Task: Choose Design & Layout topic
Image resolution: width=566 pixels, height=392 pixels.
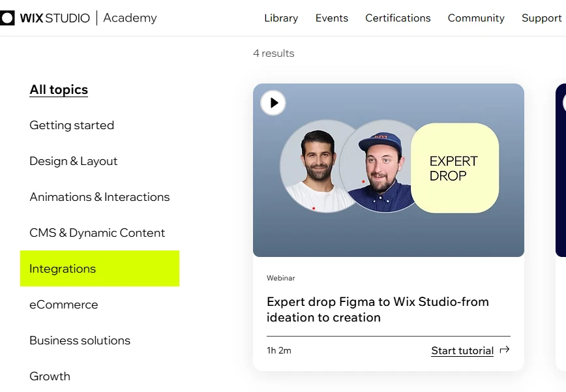Action: [73, 161]
